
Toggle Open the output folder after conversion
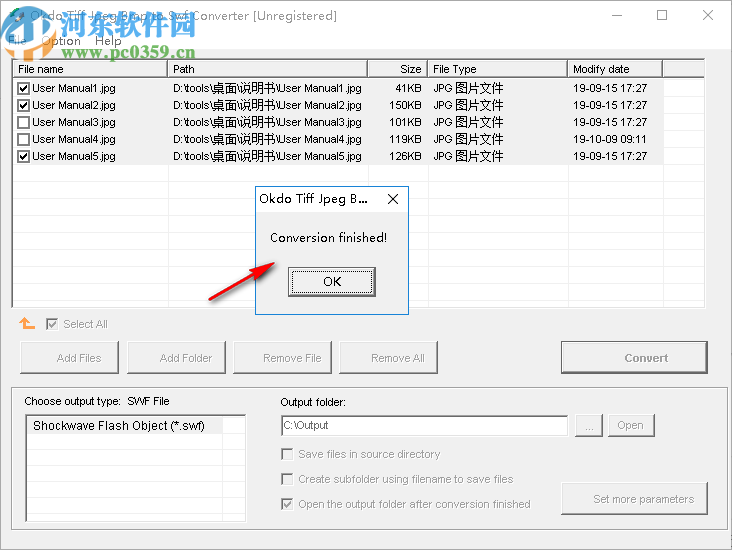point(287,504)
